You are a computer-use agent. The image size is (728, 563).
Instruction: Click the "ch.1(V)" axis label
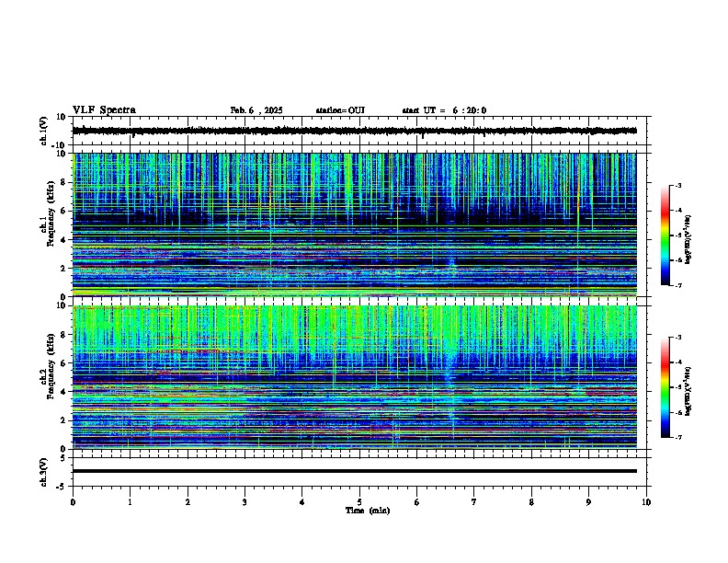(44, 131)
